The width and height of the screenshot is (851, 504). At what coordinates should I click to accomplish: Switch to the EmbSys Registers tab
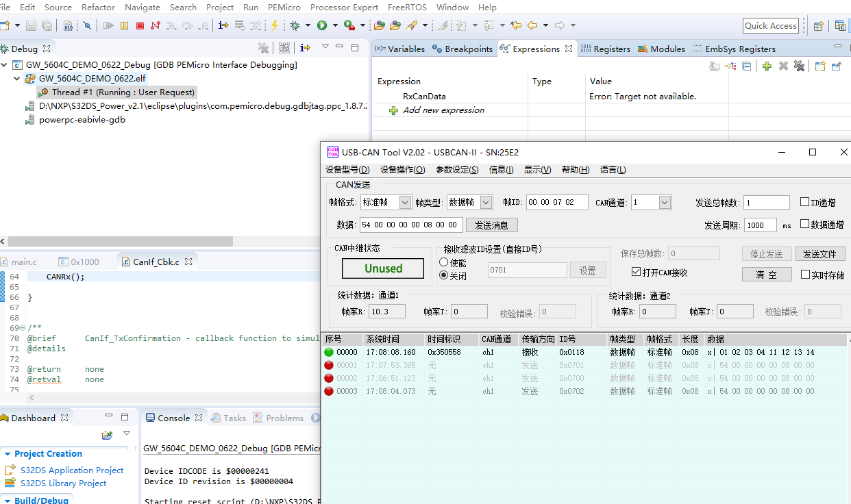[735, 49]
